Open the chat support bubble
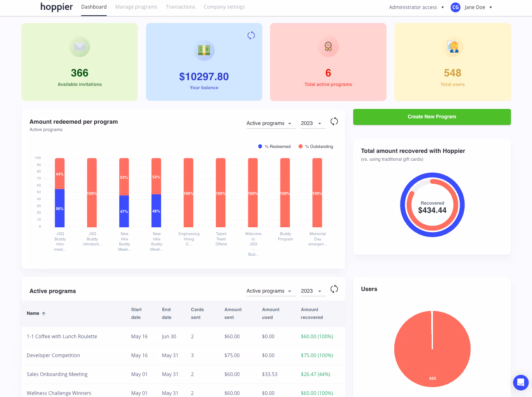 click(520, 383)
